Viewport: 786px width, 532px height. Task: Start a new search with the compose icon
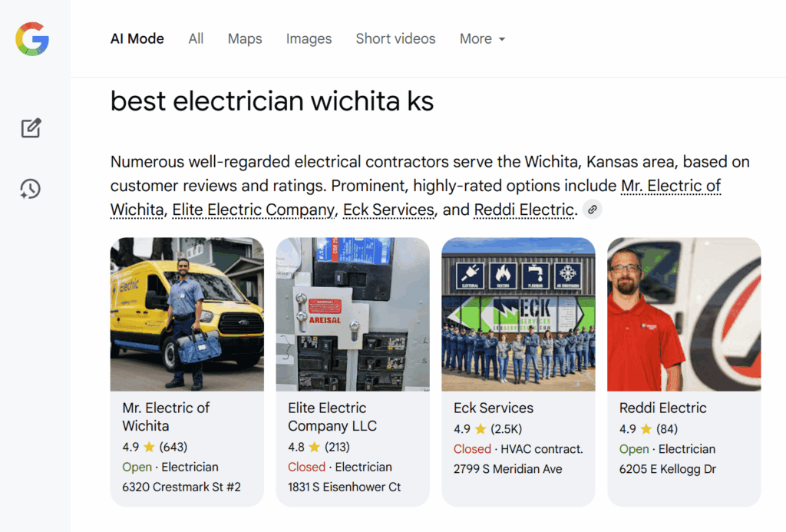[31, 128]
